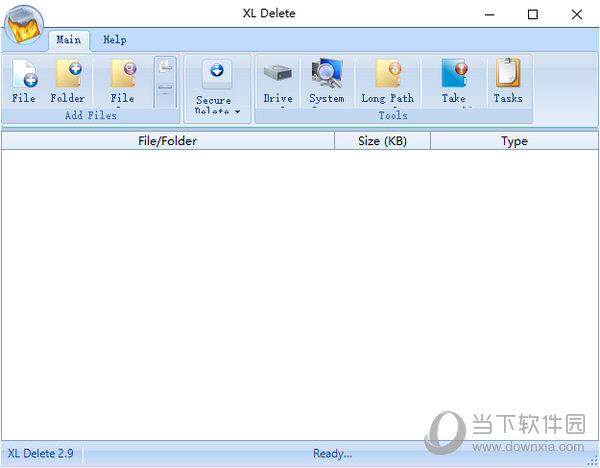Open the Secure Delete dropdown arrow
600x468 pixels.
[x=238, y=112]
